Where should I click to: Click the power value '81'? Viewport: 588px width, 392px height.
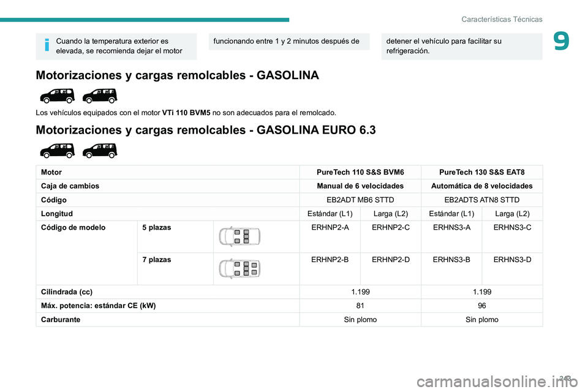click(360, 306)
